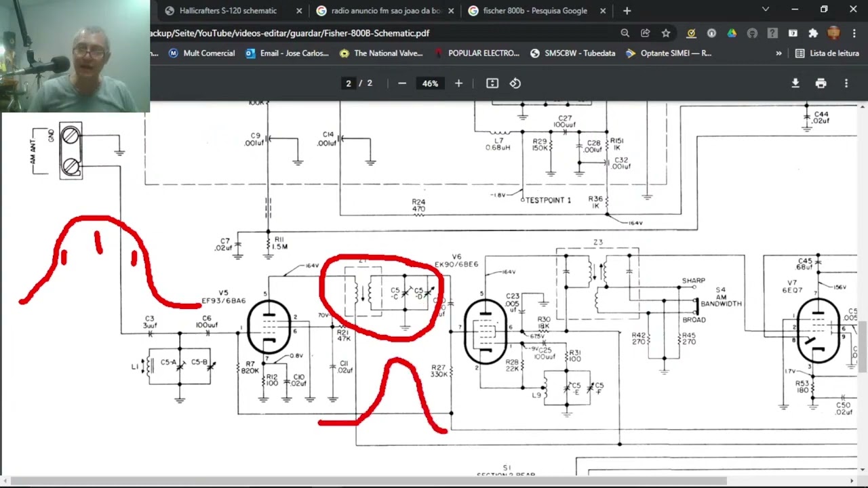
Task: Open the tab search dropdown chevron
Action: pyautogui.click(x=766, y=9)
